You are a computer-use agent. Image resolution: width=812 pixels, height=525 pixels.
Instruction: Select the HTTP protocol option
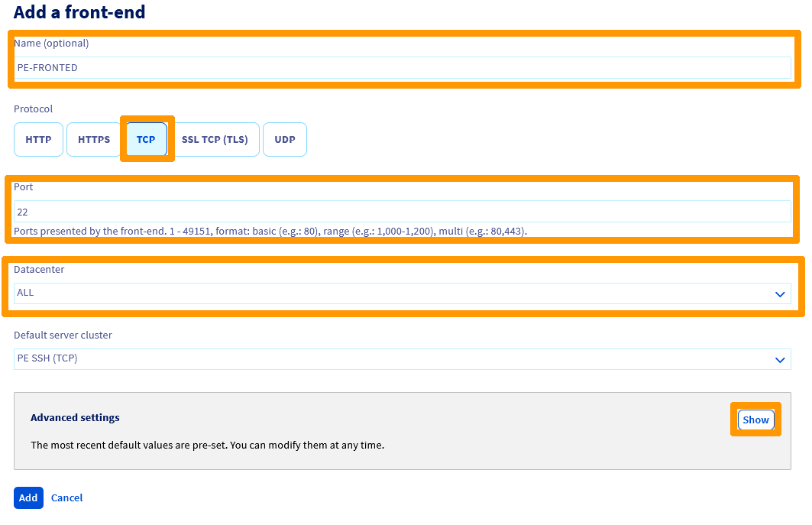[x=38, y=139]
